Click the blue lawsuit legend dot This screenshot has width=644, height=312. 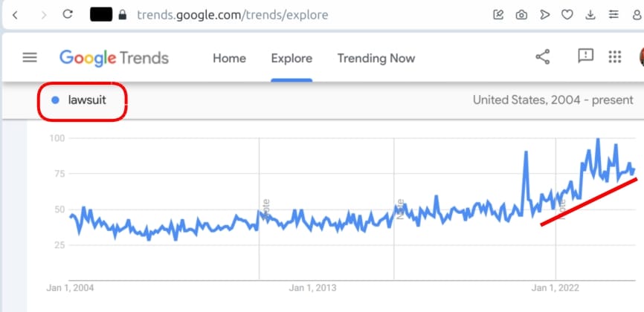[56, 100]
